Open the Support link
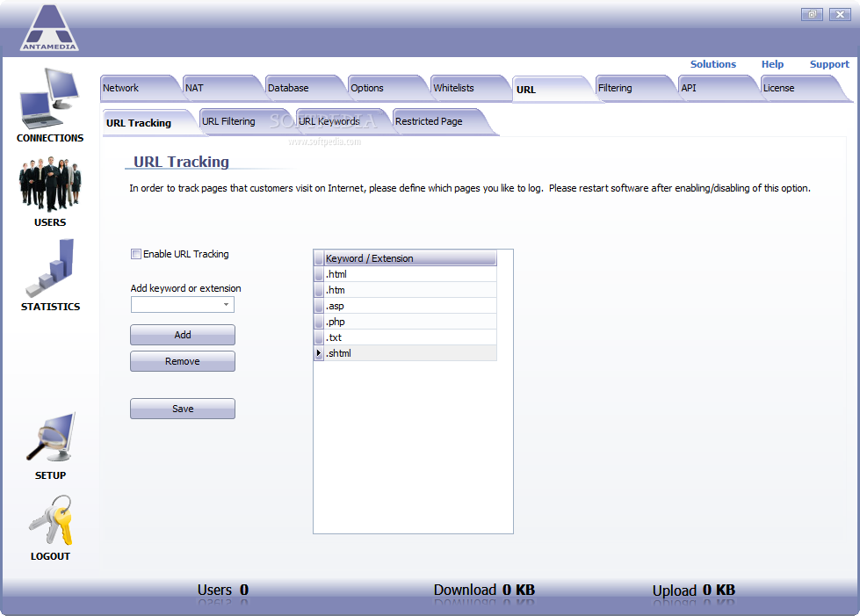The height and width of the screenshot is (616, 860). 829,64
